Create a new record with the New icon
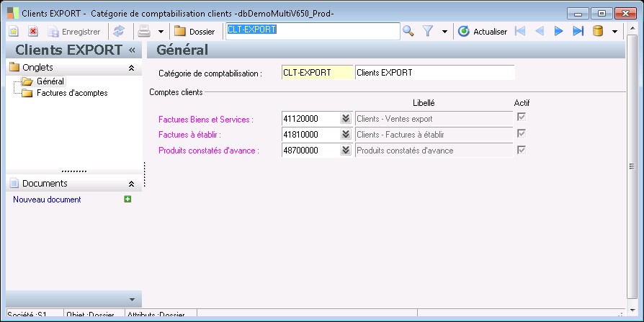This screenshot has width=644, height=322. click(14, 31)
